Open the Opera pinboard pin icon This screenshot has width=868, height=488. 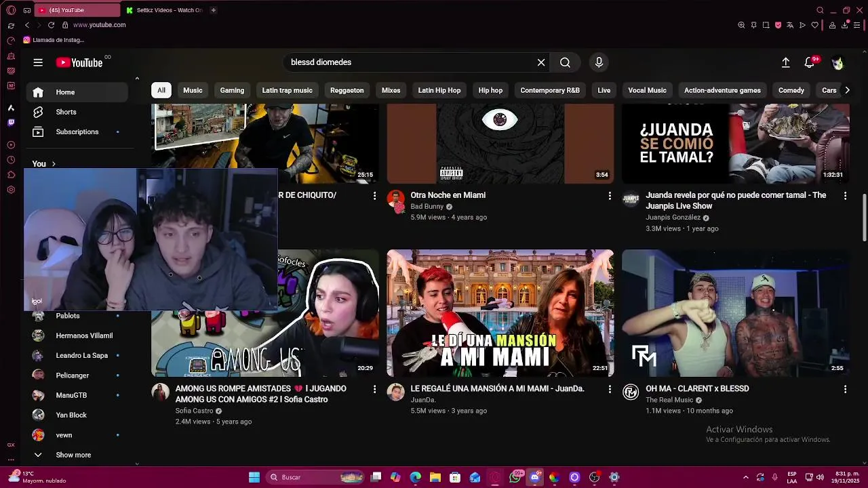(753, 25)
